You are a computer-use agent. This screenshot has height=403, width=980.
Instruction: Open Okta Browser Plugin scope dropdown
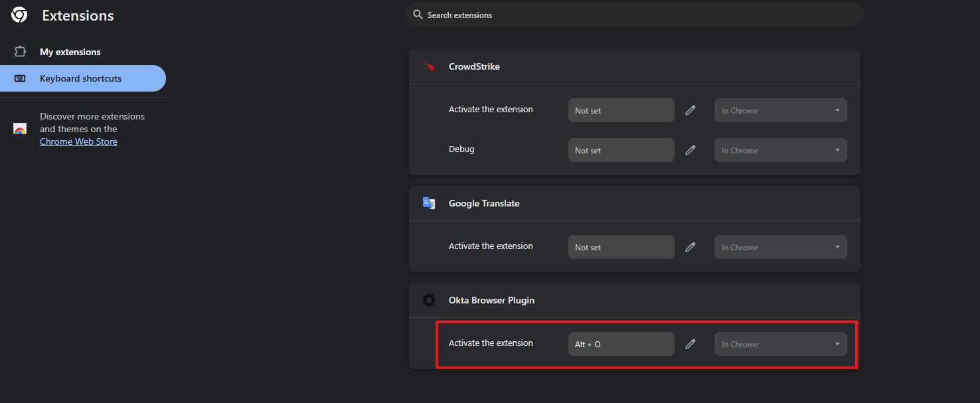[781, 344]
